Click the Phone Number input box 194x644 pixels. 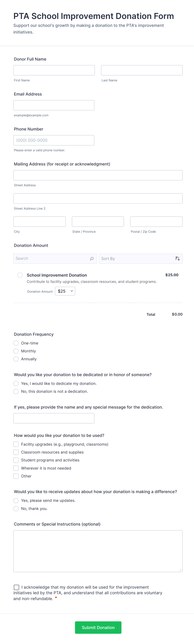pos(54,140)
